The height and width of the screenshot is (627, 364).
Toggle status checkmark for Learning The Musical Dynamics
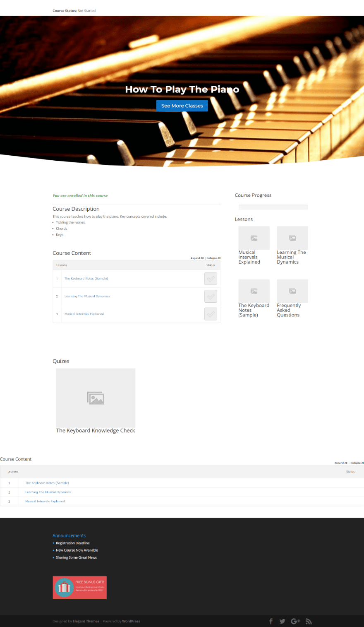click(x=211, y=297)
